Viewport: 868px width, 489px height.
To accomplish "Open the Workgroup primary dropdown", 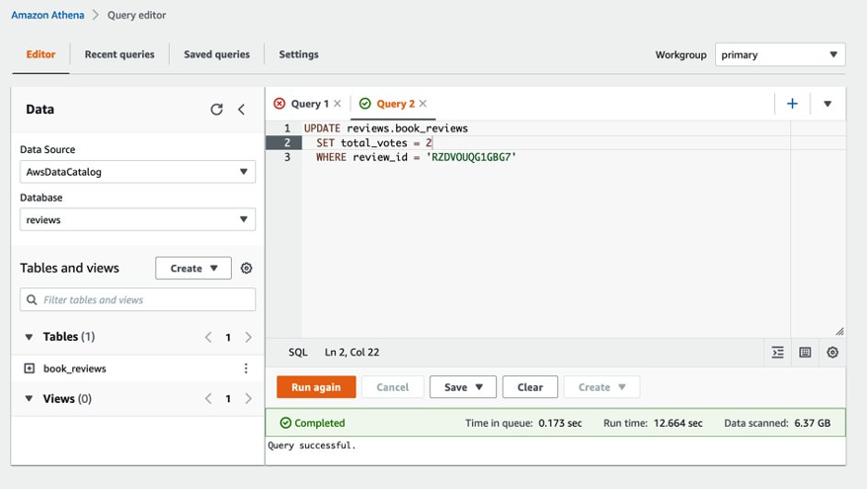I will 780,54.
